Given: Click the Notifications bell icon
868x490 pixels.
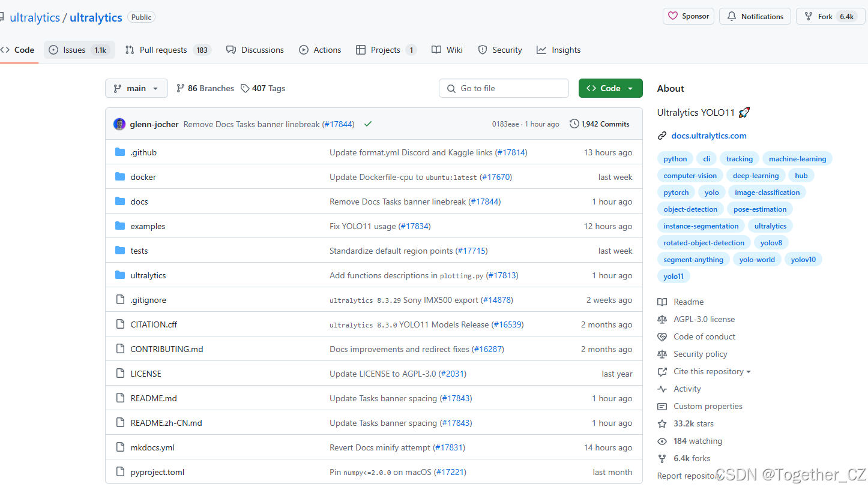Looking at the screenshot, I should click(x=732, y=16).
